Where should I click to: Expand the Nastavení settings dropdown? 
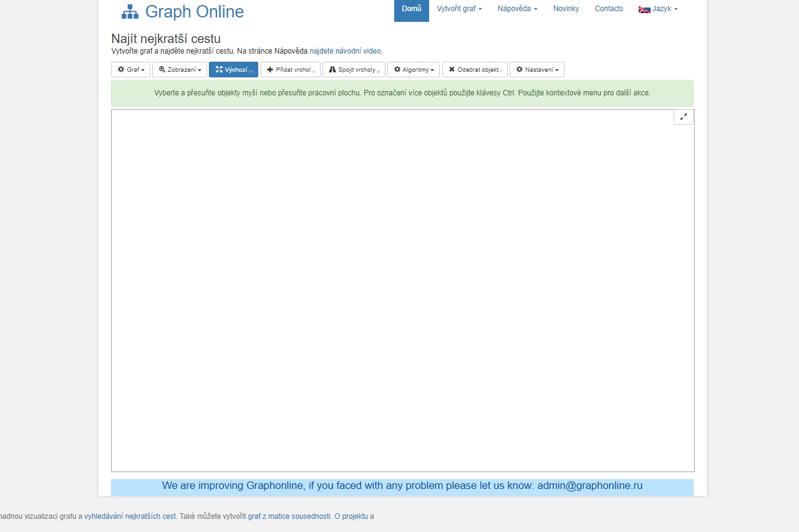pyautogui.click(x=536, y=70)
